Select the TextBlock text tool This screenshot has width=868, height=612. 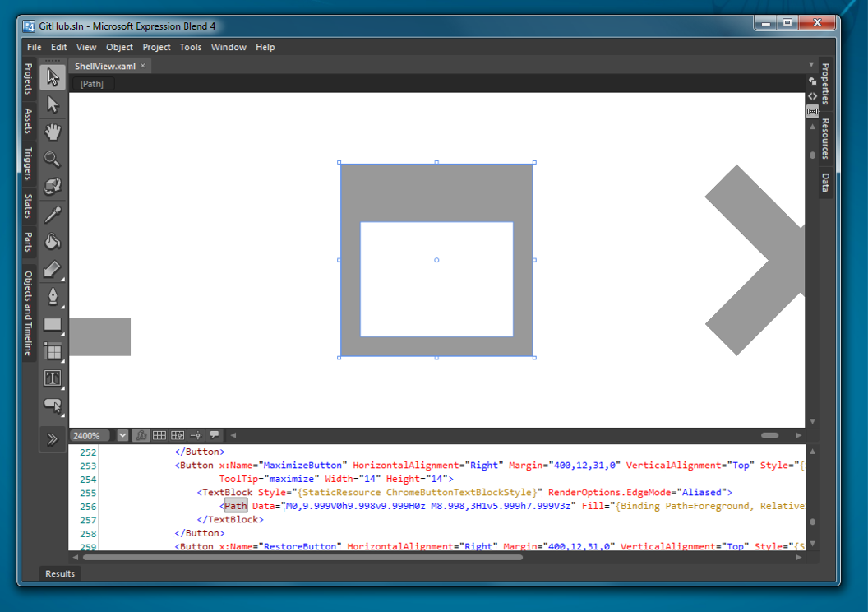pyautogui.click(x=53, y=378)
